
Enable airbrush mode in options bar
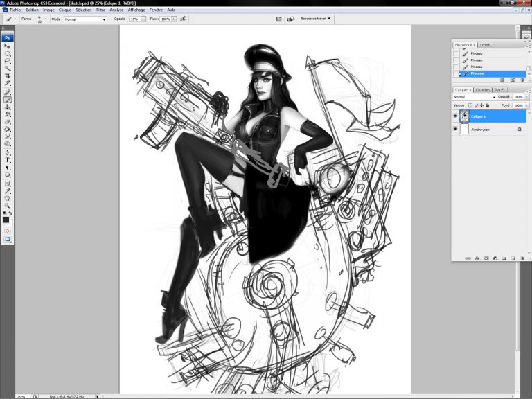click(183, 19)
